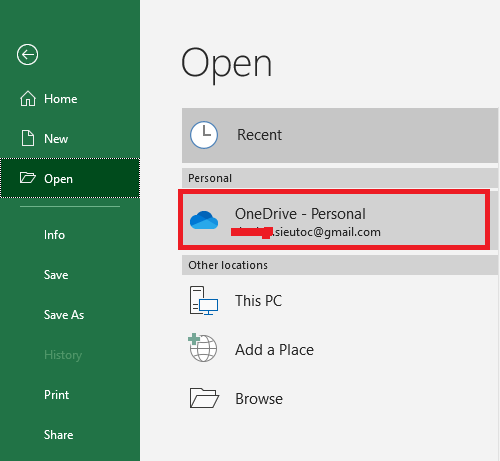Click the New blank document icon

(28, 138)
